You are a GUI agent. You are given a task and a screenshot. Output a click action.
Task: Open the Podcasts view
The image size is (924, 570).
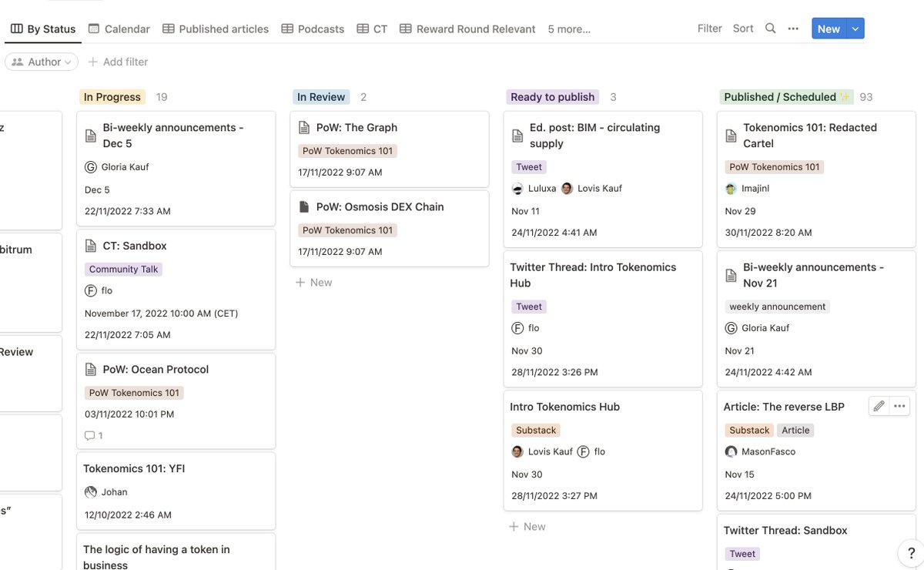[313, 29]
